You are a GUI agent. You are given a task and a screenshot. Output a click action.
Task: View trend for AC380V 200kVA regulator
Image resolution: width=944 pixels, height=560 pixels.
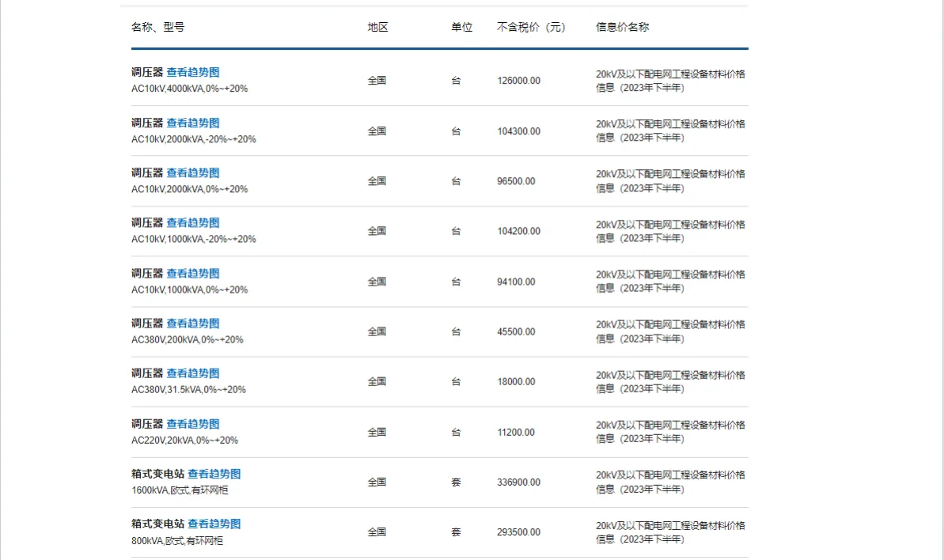click(x=193, y=323)
